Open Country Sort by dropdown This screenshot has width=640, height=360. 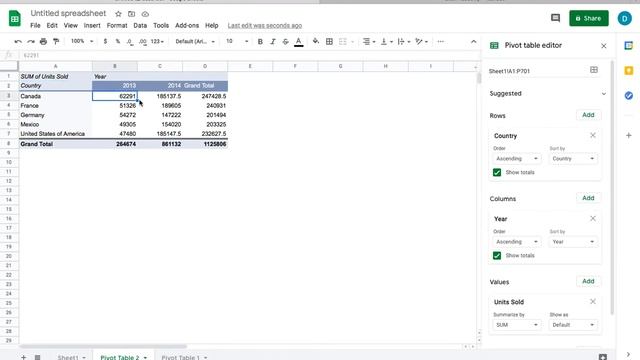573,158
